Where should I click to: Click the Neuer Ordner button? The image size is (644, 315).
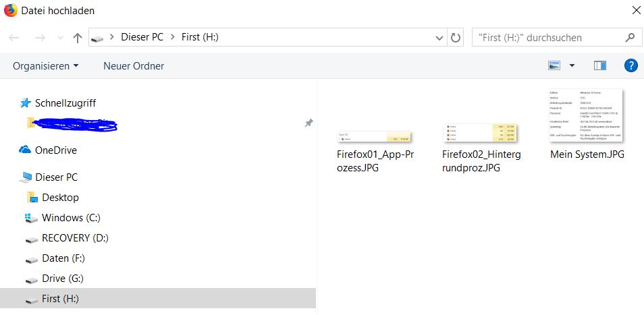(x=134, y=65)
